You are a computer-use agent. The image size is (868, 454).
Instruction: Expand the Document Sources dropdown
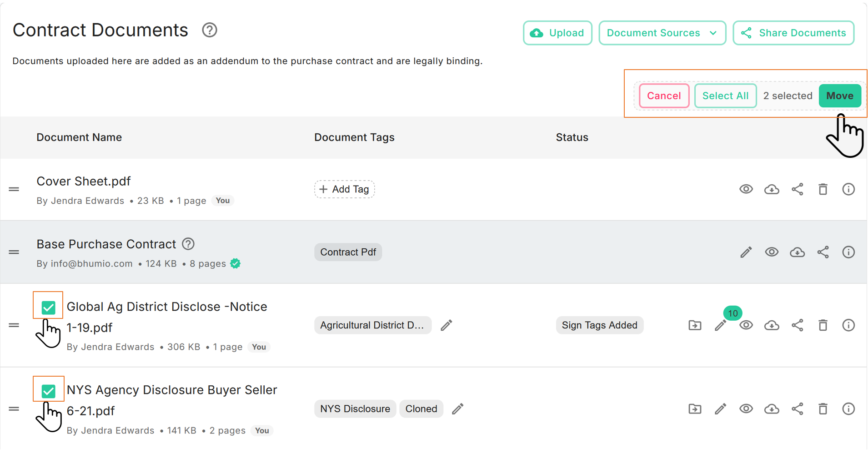(x=662, y=33)
